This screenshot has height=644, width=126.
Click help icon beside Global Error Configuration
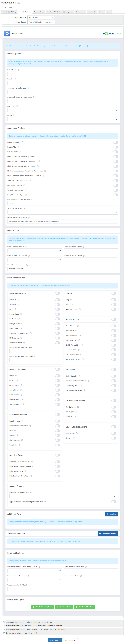(x=27, y=265)
